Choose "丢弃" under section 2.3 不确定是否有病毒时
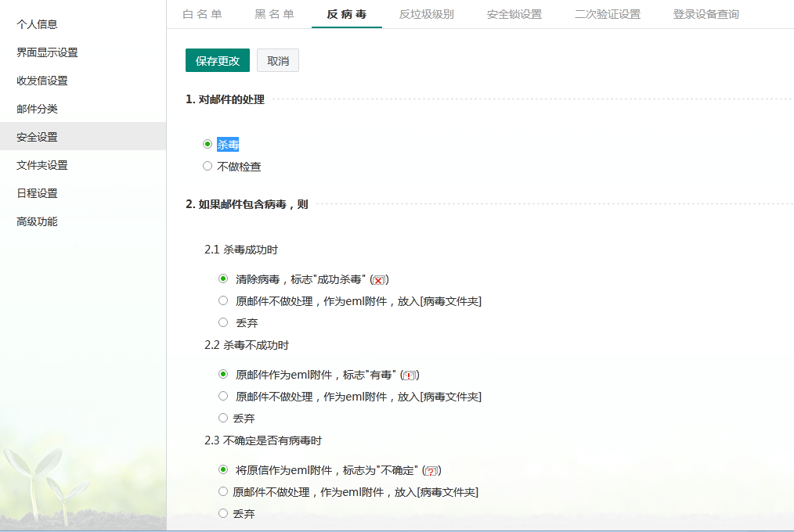Viewport: 794px width, 532px height. click(223, 514)
